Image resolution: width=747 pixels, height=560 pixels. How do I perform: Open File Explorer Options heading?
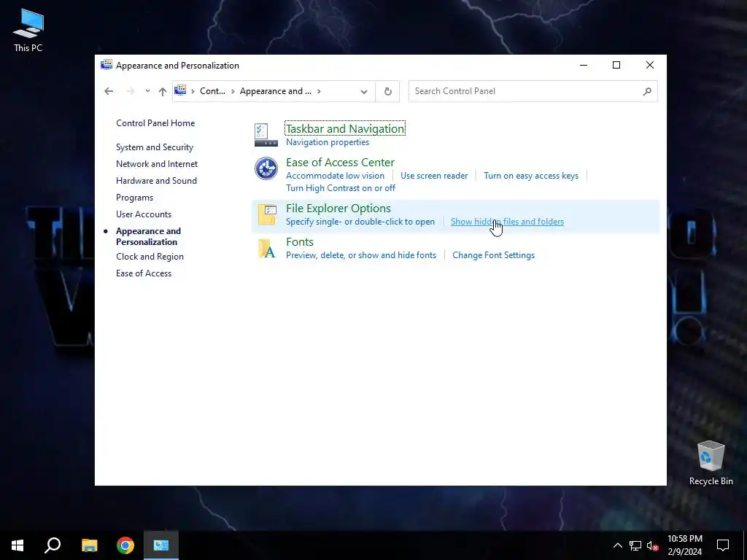click(338, 208)
